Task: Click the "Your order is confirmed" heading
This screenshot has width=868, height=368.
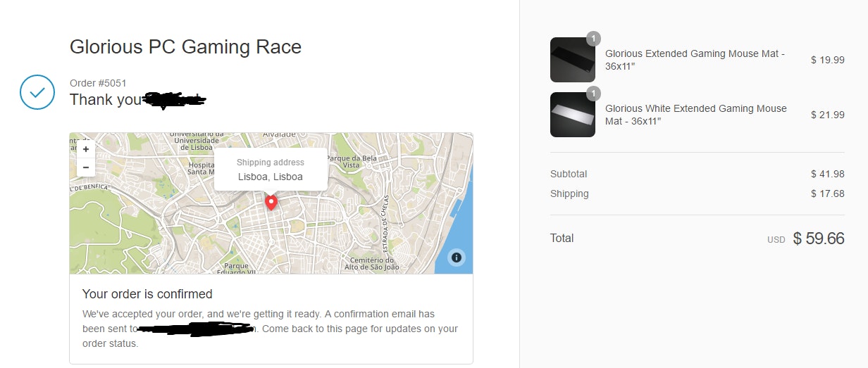Action: (x=147, y=294)
